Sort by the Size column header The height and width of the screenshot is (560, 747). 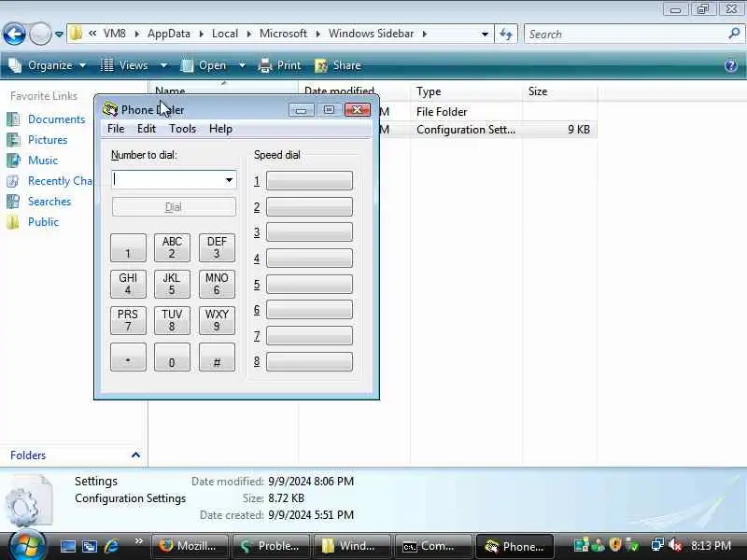click(x=559, y=91)
